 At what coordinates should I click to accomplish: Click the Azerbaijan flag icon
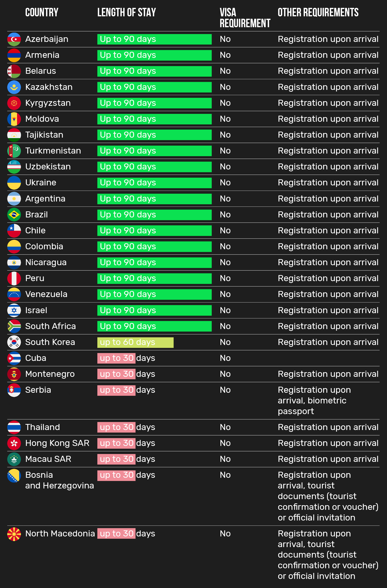(14, 39)
